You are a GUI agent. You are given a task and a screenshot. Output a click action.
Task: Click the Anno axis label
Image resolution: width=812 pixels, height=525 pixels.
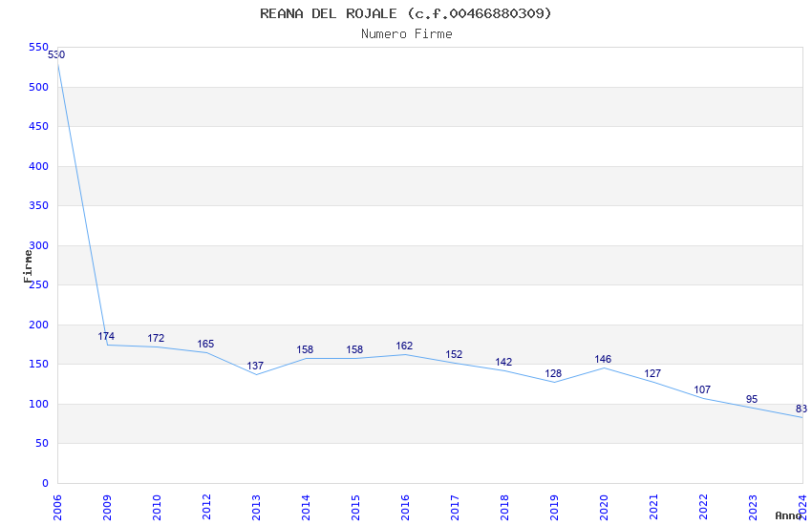pos(788,515)
